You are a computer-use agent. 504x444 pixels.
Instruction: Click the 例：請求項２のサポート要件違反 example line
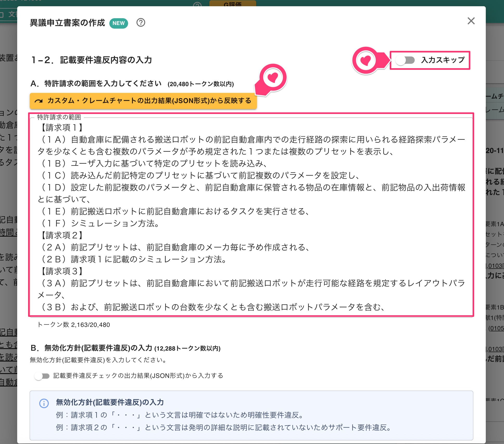click(224, 427)
